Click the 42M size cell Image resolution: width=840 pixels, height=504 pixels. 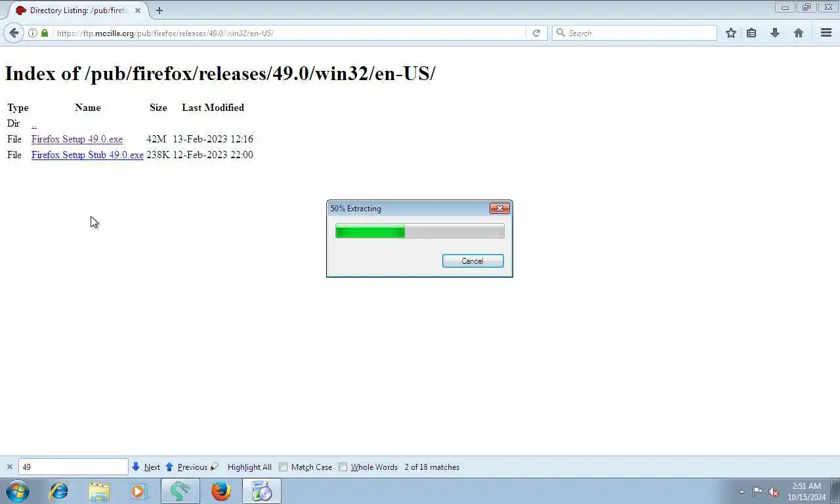156,139
